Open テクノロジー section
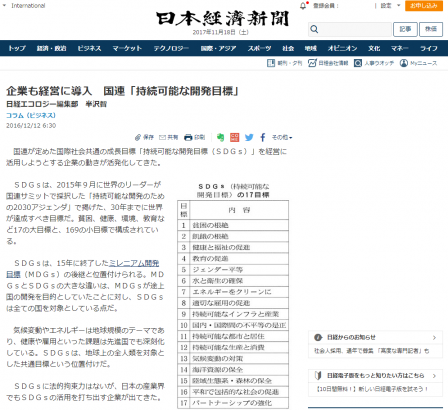Screen dimensions: 448x410 pyautogui.click(x=171, y=48)
